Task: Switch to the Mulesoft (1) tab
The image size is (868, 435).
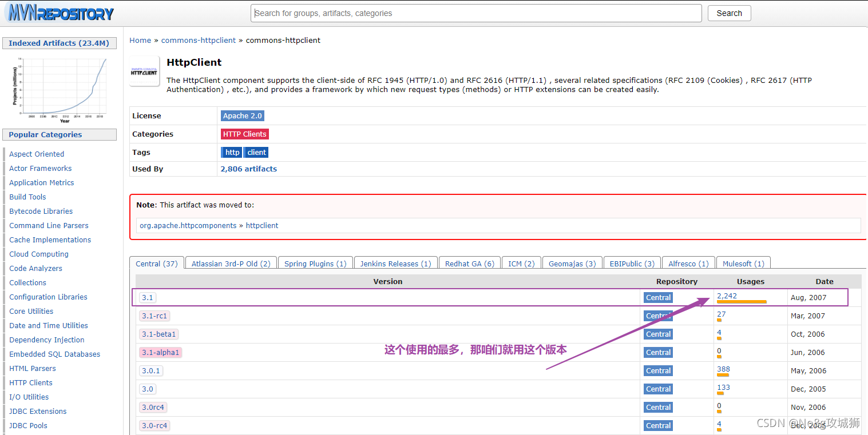Action: (743, 264)
